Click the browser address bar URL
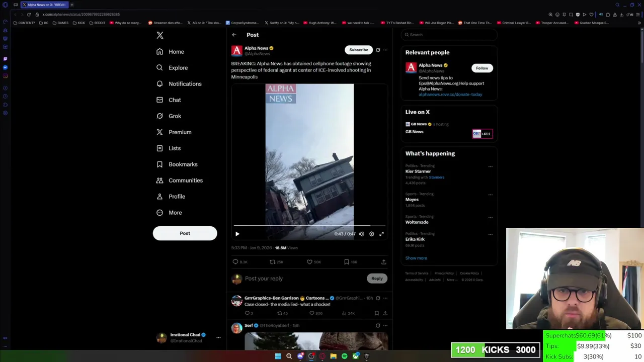The image size is (644, 362). point(81,14)
